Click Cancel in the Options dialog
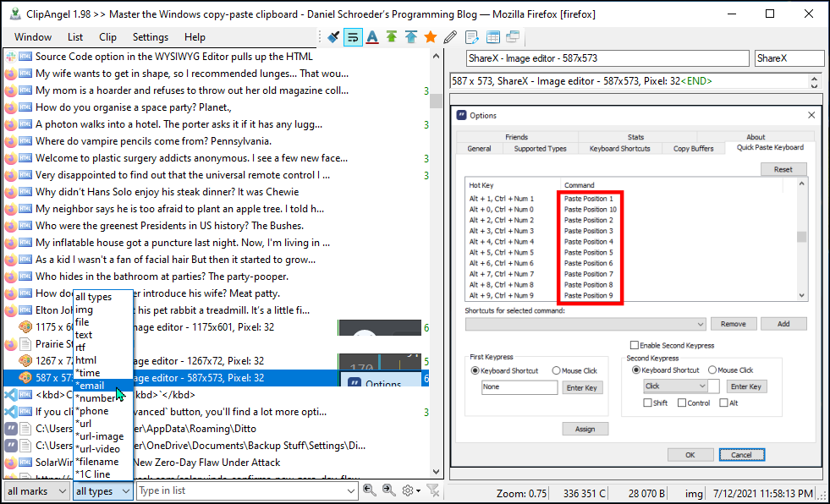This screenshot has height=504, width=830. point(741,455)
